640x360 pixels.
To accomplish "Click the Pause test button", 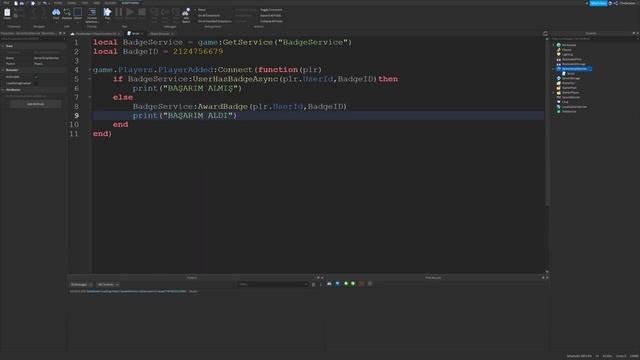I will tap(119, 12).
